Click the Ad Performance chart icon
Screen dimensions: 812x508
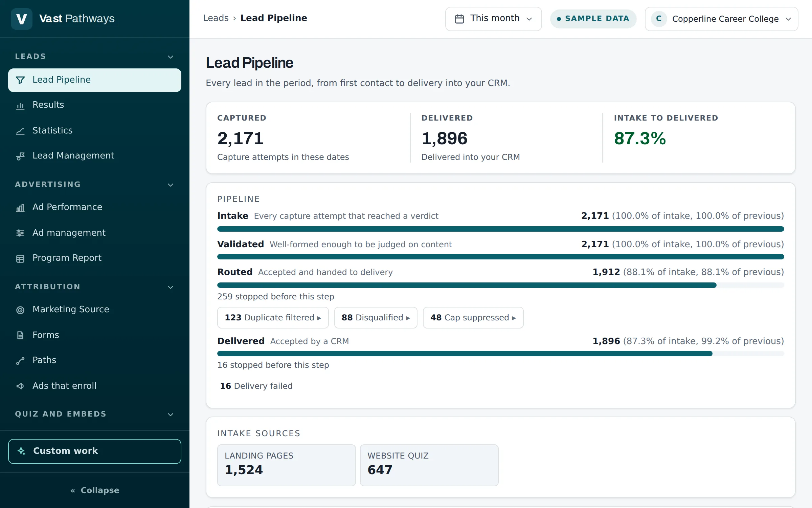(20, 208)
